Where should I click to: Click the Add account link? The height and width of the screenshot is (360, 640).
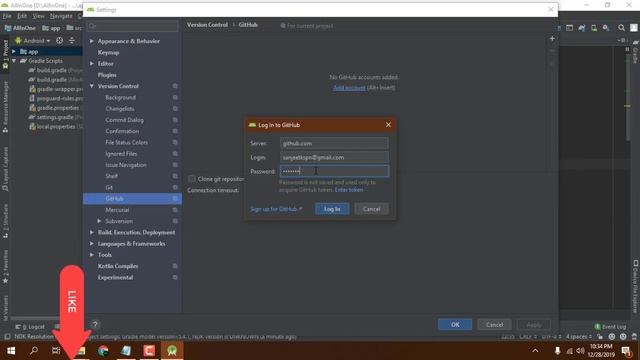tap(349, 88)
